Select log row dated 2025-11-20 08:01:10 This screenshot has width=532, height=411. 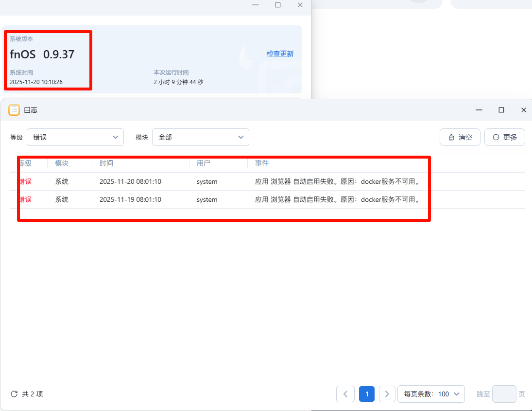tap(268, 181)
